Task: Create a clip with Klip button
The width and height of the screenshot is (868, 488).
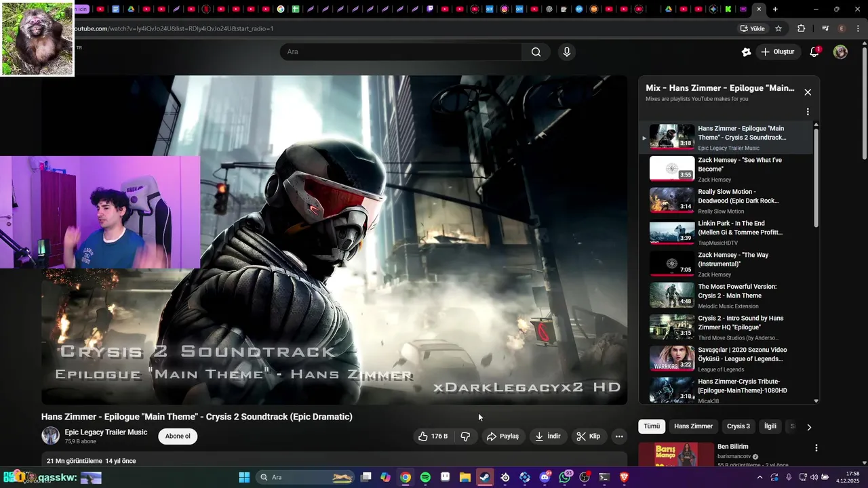Action: [x=588, y=436]
